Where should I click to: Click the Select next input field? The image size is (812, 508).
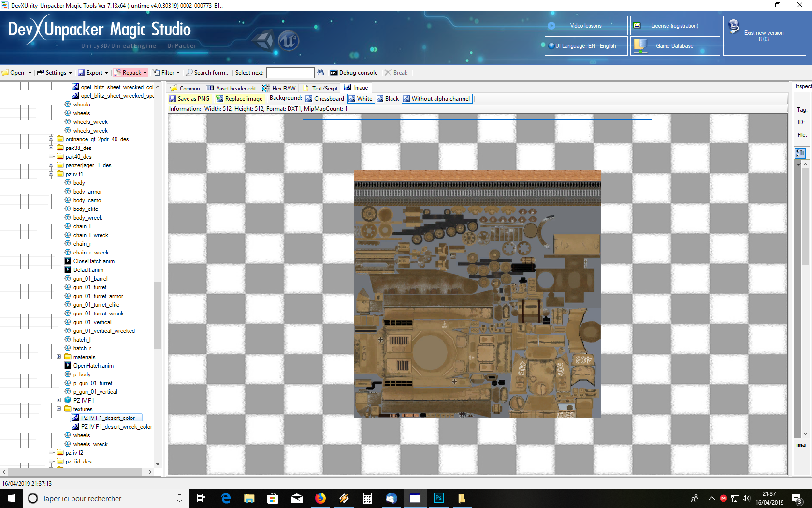(x=290, y=73)
